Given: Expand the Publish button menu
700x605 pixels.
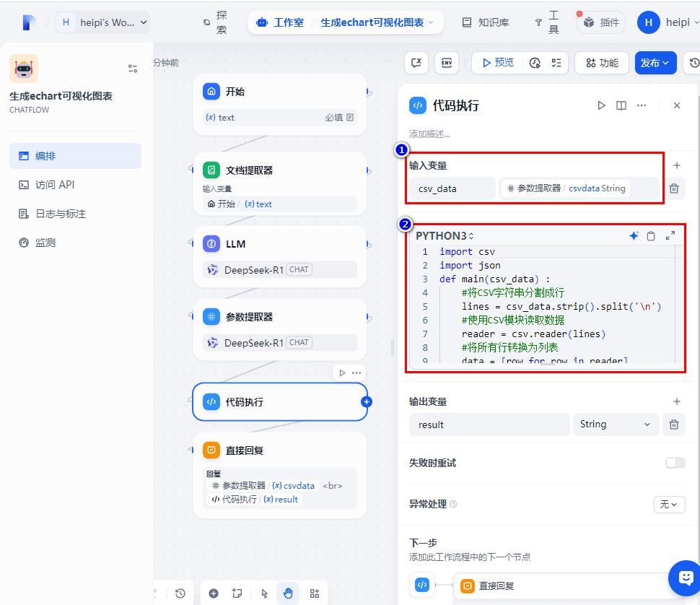Looking at the screenshot, I should click(655, 63).
